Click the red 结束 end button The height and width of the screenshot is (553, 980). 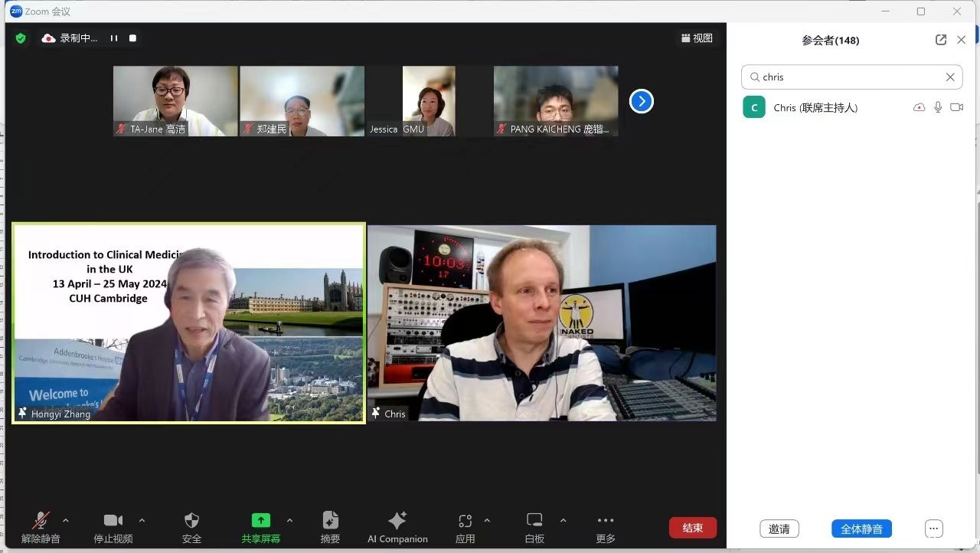(x=692, y=528)
